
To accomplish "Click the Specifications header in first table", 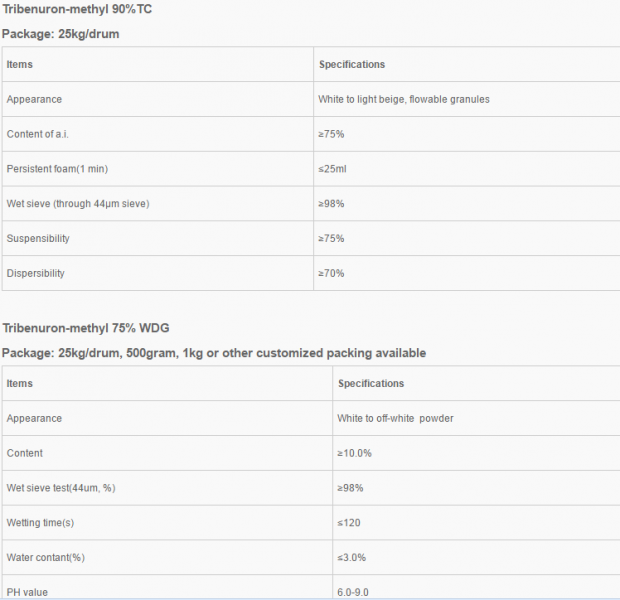I will point(352,64).
